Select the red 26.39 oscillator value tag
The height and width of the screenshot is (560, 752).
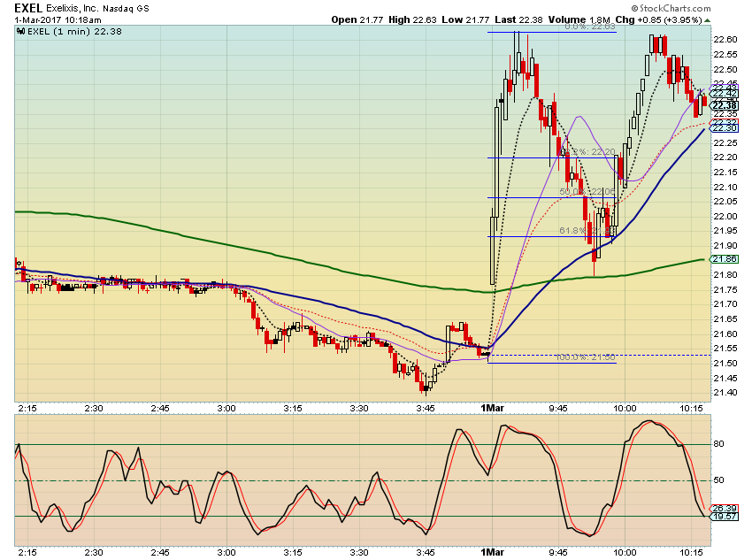[x=725, y=509]
